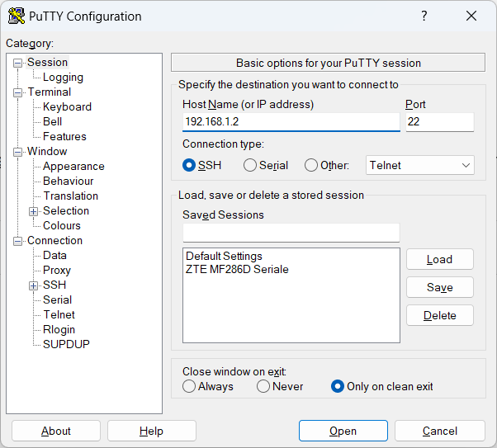Expand the Selection tree node
Screen dimensions: 497x448
click(34, 211)
